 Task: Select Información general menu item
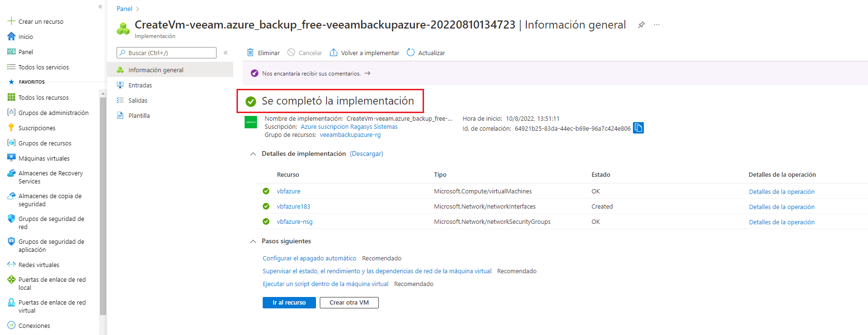pyautogui.click(x=170, y=70)
